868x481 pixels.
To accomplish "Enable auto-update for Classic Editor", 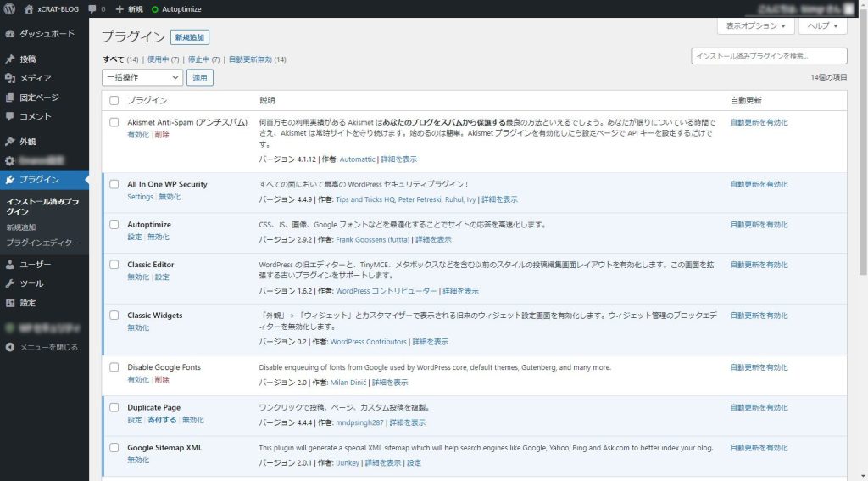I will [x=759, y=265].
